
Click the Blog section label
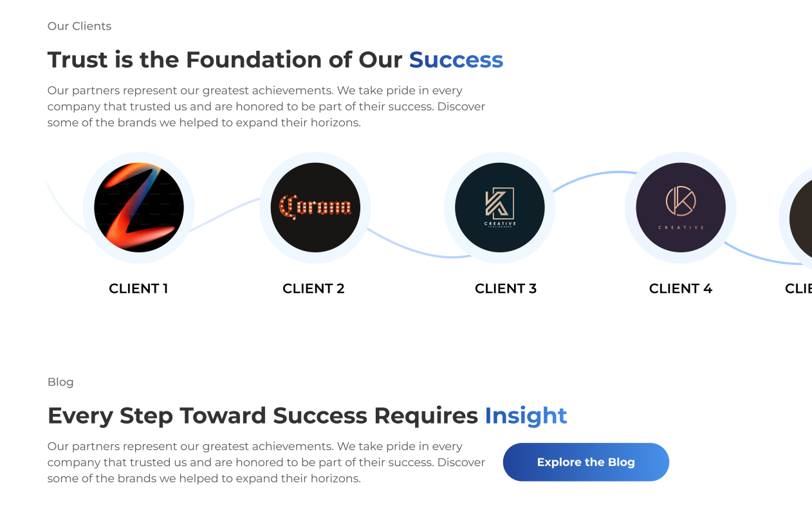point(60,382)
